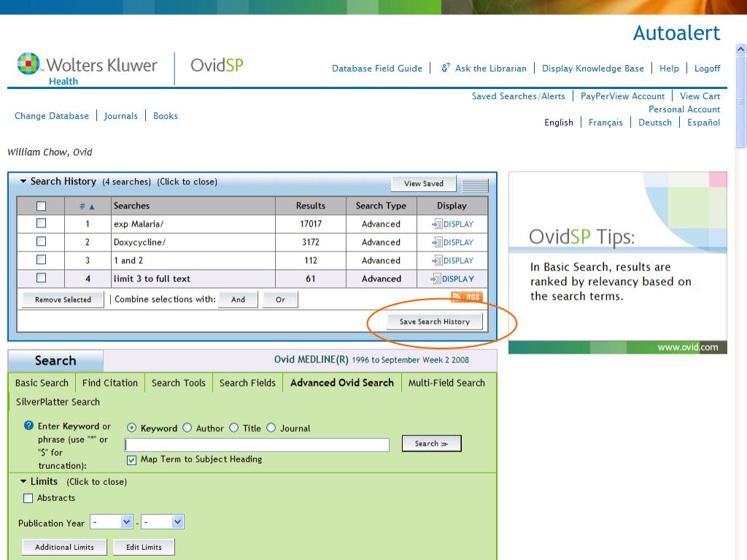Click the 'limit 3 to full text' search entry

click(152, 279)
